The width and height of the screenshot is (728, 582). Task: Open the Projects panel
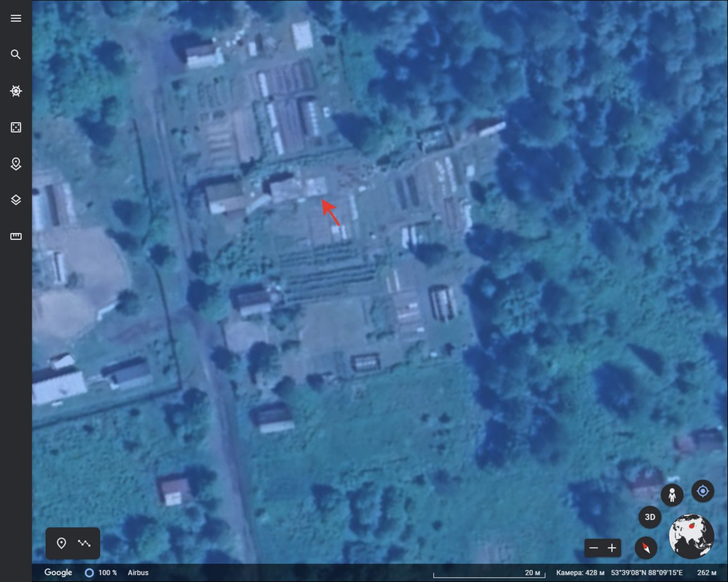click(x=16, y=164)
